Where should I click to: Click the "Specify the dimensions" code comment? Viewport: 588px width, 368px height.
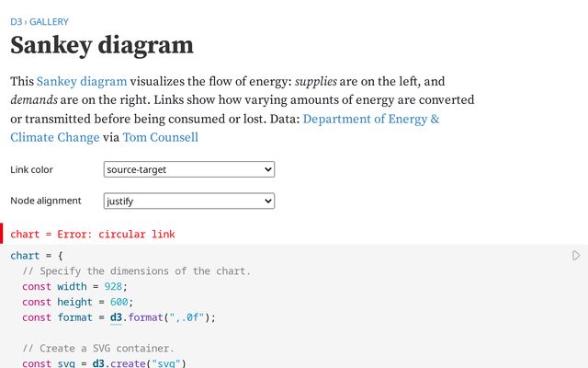pos(136,270)
